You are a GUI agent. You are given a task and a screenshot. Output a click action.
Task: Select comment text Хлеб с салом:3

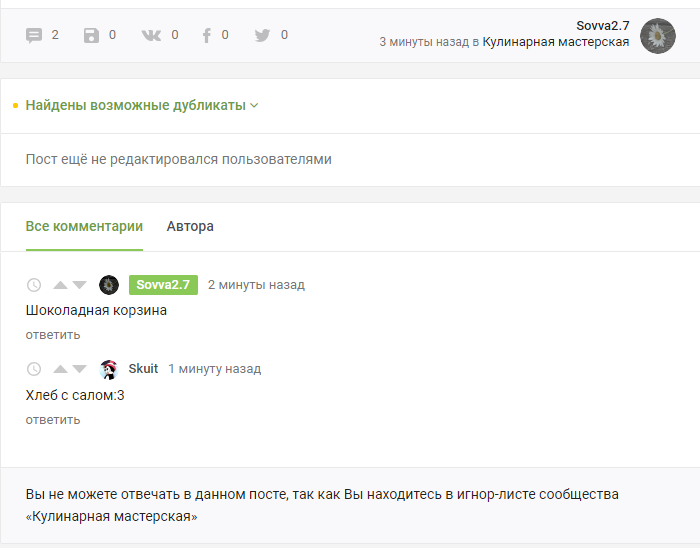coord(75,395)
